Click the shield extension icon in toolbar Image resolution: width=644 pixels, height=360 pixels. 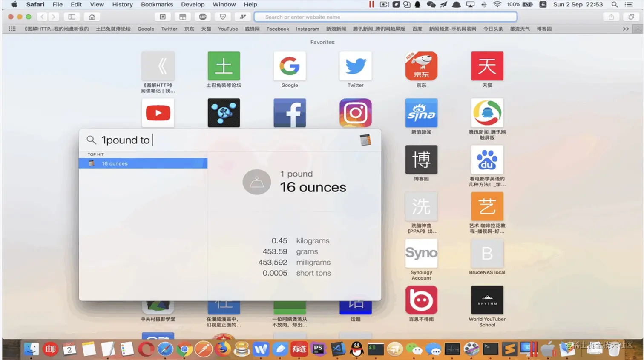[x=223, y=17]
